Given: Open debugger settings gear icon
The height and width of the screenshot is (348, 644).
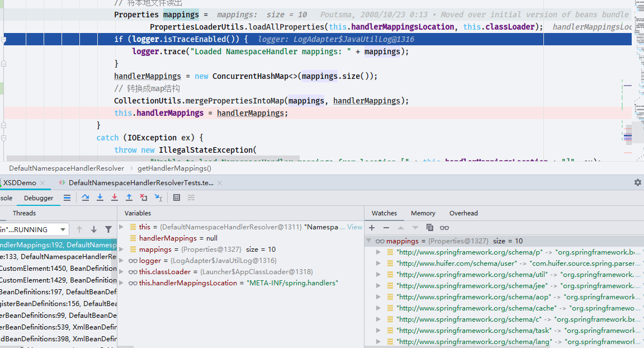Looking at the screenshot, I should (637, 182).
